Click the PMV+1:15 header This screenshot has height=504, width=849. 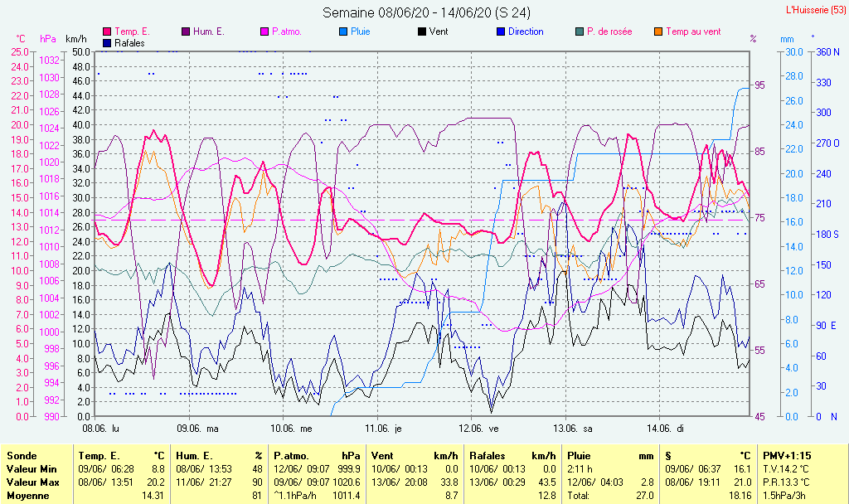pos(787,457)
